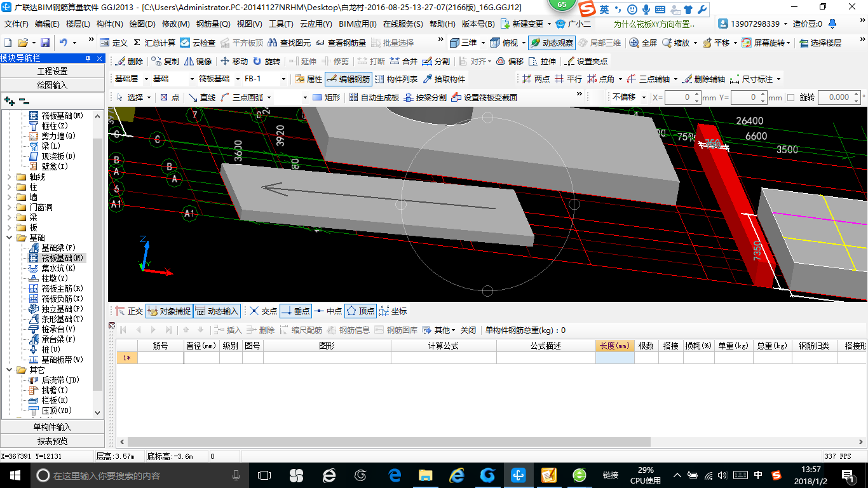Click the 选择楼层 button
868x488 pixels.
tap(820, 43)
